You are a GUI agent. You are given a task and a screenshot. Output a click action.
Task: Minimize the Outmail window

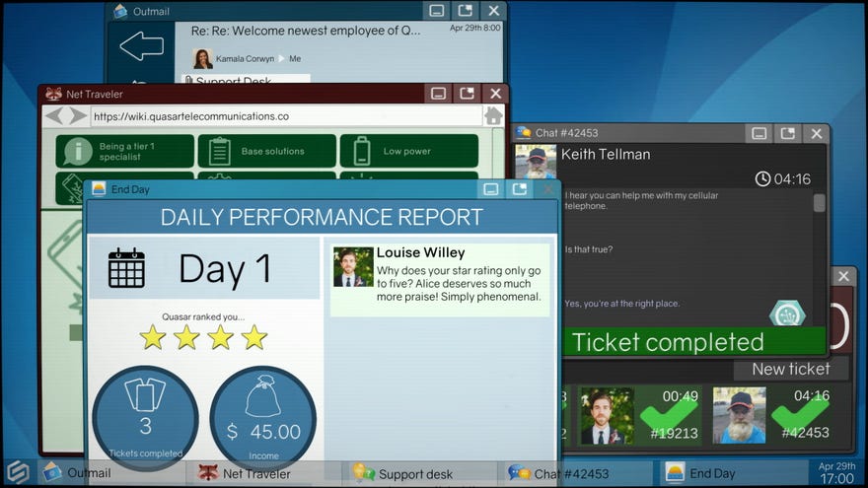point(436,11)
